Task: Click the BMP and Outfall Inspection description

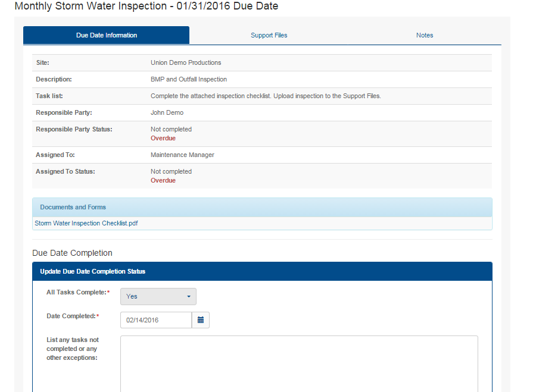Action: [x=189, y=80]
